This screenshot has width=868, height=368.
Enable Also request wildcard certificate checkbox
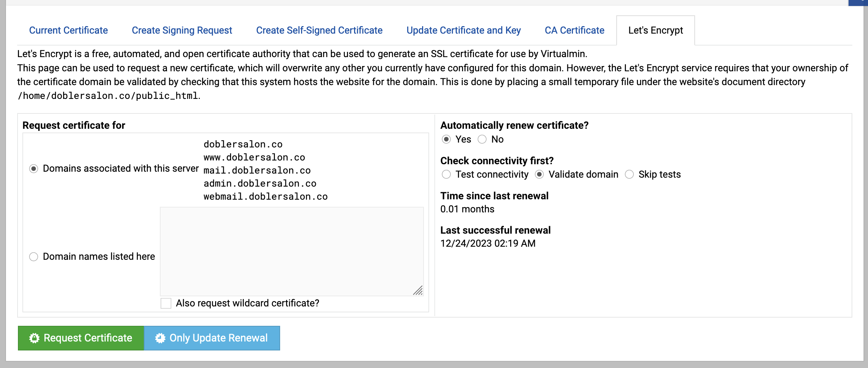point(166,303)
